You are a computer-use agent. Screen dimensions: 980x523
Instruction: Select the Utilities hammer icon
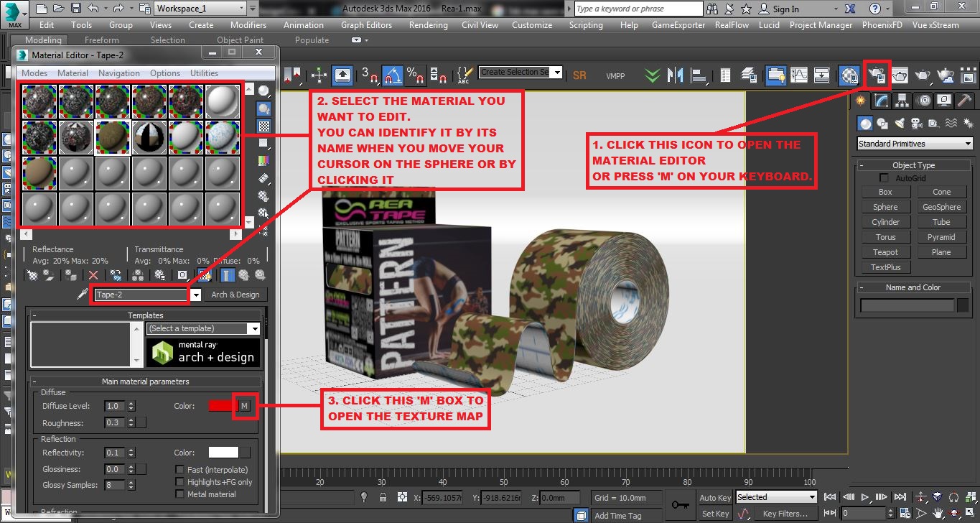point(963,101)
